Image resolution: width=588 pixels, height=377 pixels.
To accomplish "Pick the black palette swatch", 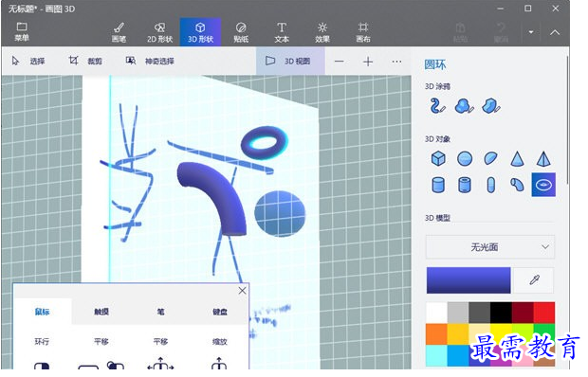I will [501, 313].
